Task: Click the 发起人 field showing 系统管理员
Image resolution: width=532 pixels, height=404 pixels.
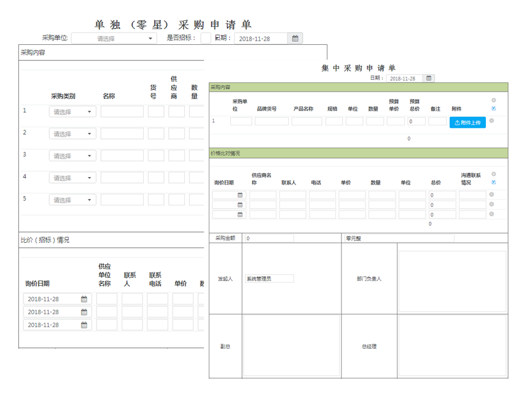Action: (269, 279)
